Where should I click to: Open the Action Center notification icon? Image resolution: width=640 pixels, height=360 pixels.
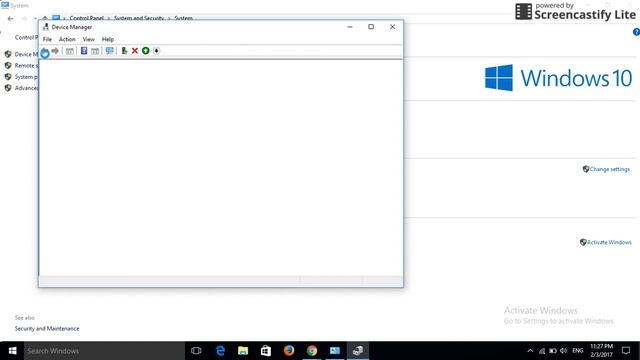pos(626,351)
